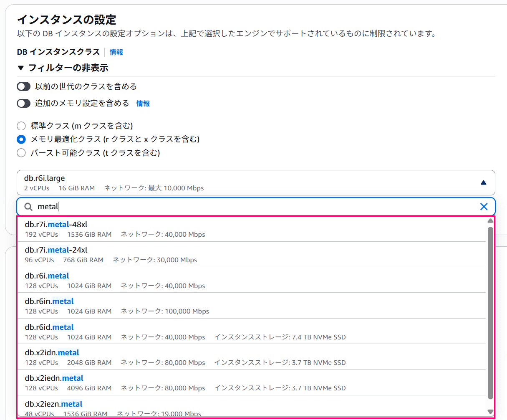Toggle include previous generation classes switch

[23, 86]
